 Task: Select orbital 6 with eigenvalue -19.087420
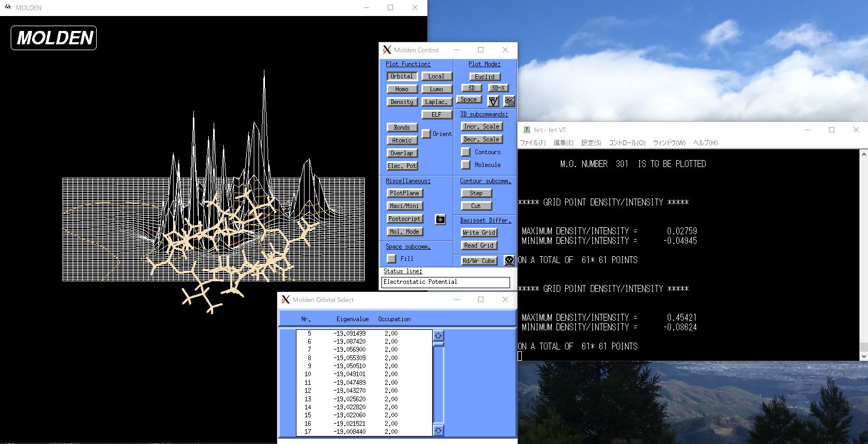click(364, 342)
